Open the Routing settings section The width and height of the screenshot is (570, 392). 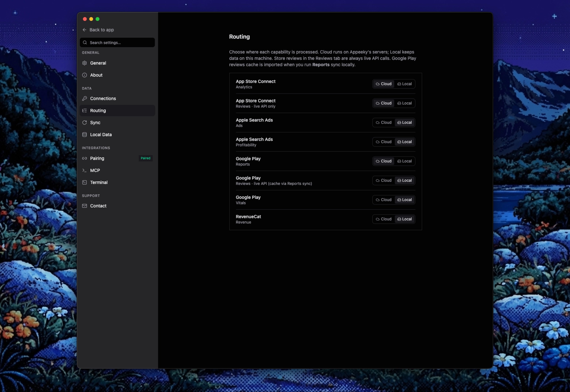tap(117, 111)
